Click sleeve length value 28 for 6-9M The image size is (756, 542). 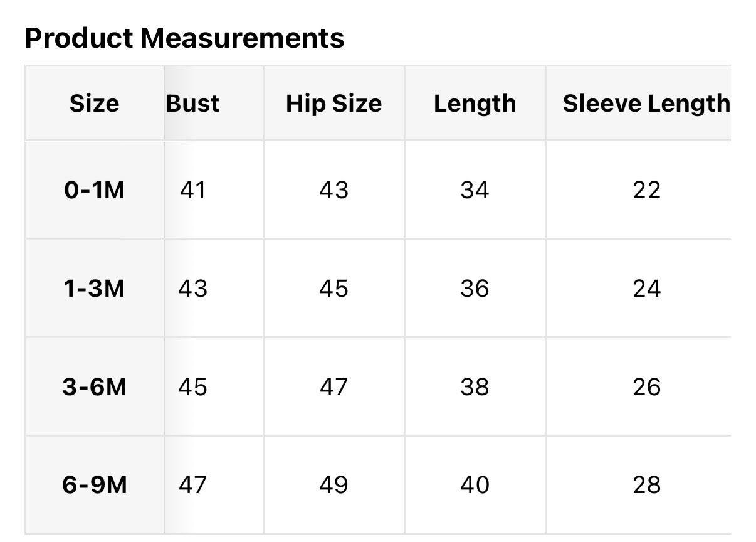pos(646,485)
